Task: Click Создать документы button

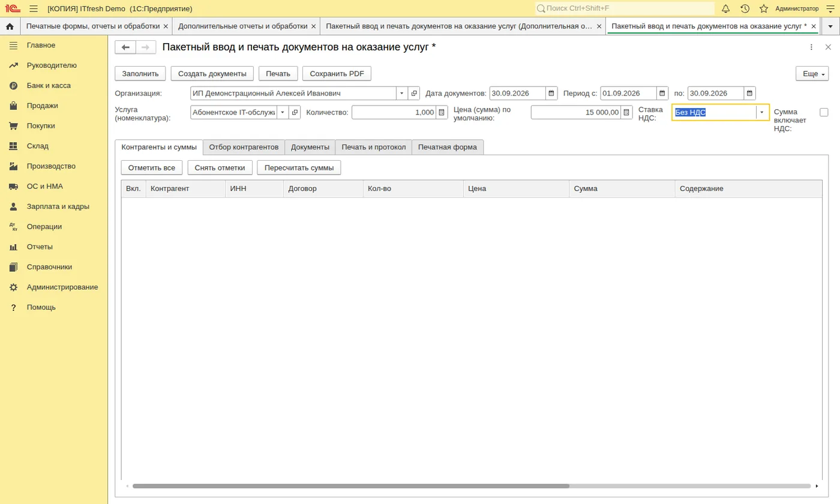Action: (212, 74)
